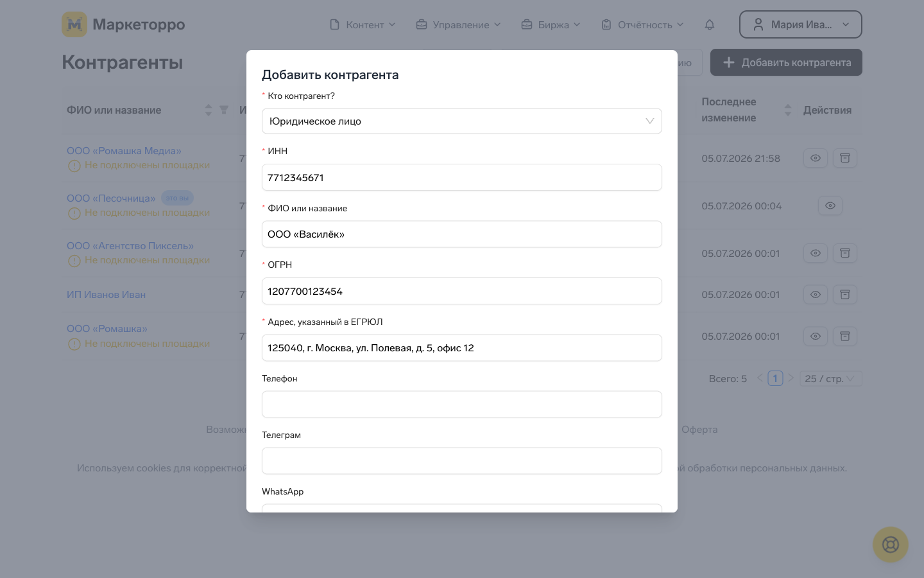Click the ОГРН input field

(x=462, y=291)
